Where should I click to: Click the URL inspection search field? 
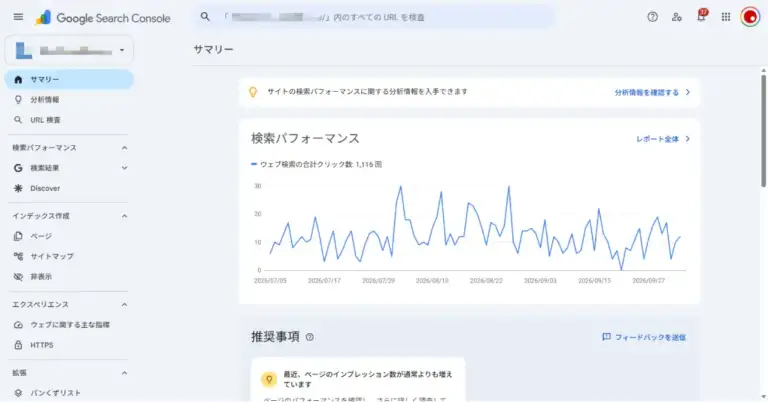pyautogui.click(x=375, y=17)
